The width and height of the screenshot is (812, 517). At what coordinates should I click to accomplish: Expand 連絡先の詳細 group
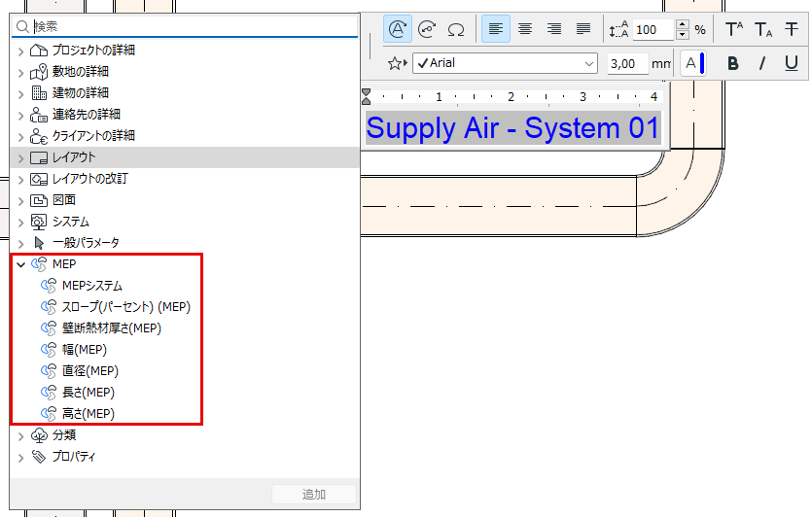[x=20, y=115]
